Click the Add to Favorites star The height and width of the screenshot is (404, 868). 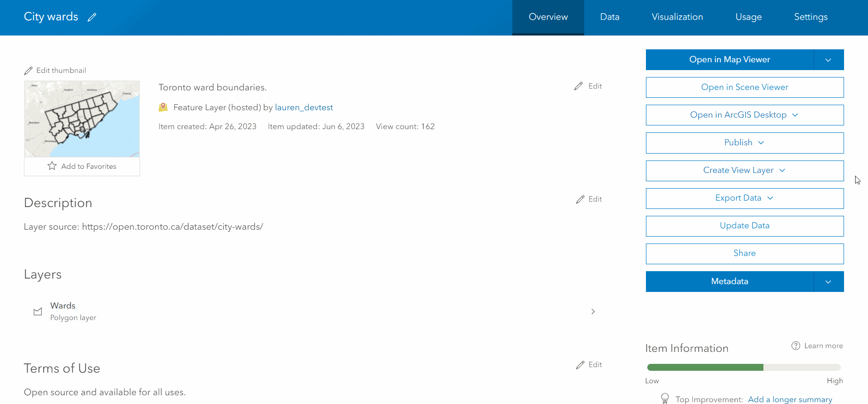(52, 166)
